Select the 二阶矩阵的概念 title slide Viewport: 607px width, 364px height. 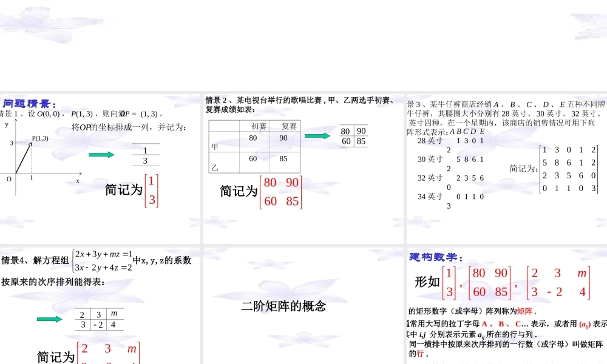(x=303, y=306)
